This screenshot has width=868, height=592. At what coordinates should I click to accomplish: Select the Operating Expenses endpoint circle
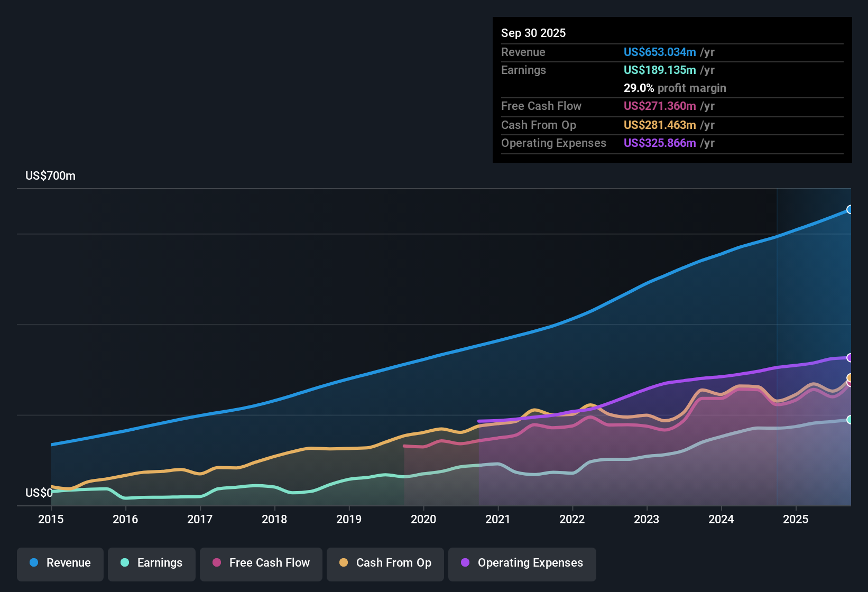[x=849, y=358]
